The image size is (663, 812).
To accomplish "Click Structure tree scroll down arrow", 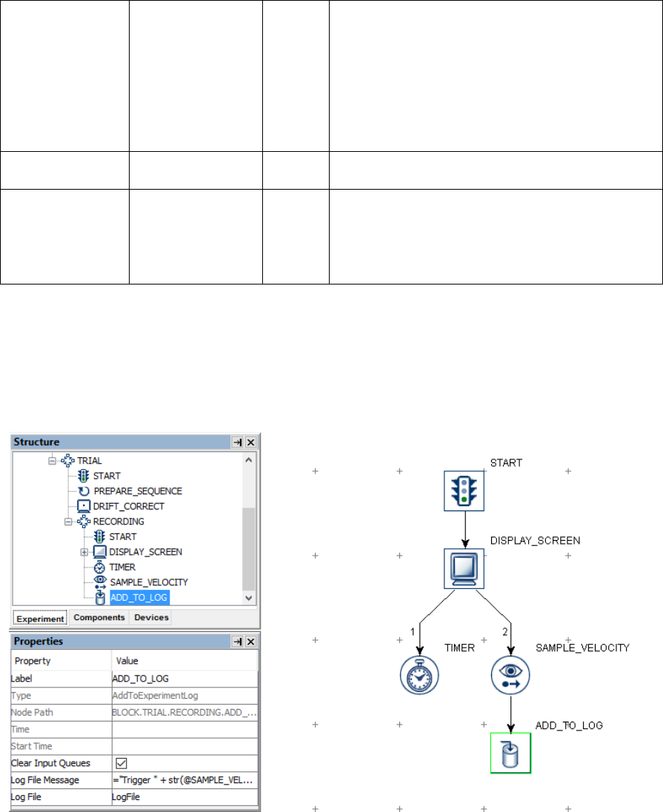I will (x=249, y=598).
